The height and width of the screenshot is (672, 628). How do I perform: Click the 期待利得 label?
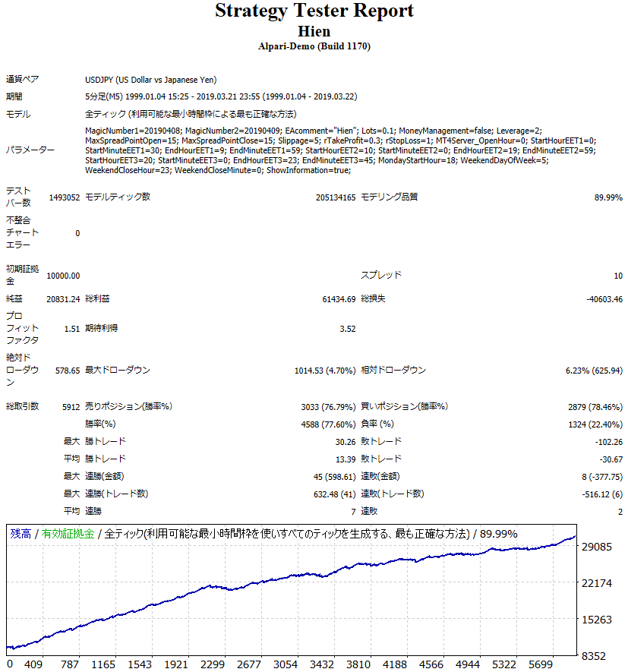101,328
